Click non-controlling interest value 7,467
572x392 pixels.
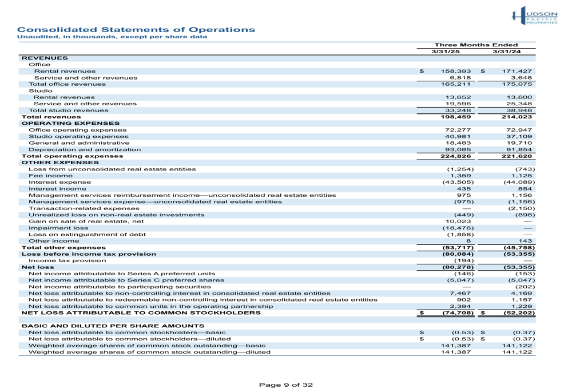click(x=460, y=294)
